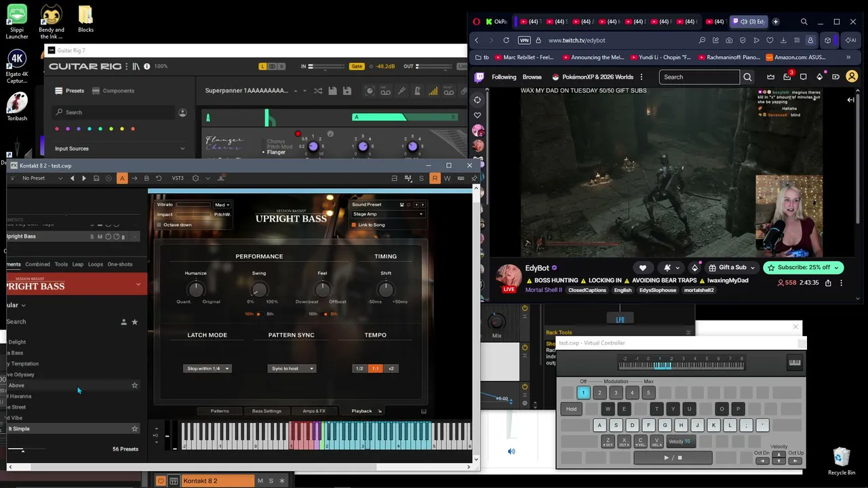Open the 'Sync to host' pattern sync dropdown
868x488 pixels.
pyautogui.click(x=292, y=369)
